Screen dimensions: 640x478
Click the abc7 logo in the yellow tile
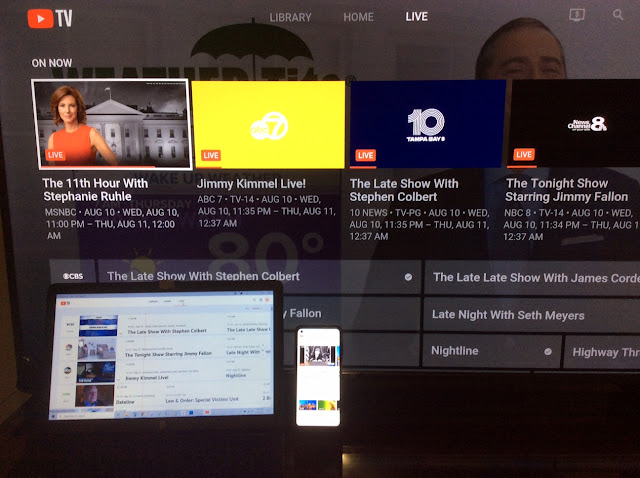click(x=269, y=126)
